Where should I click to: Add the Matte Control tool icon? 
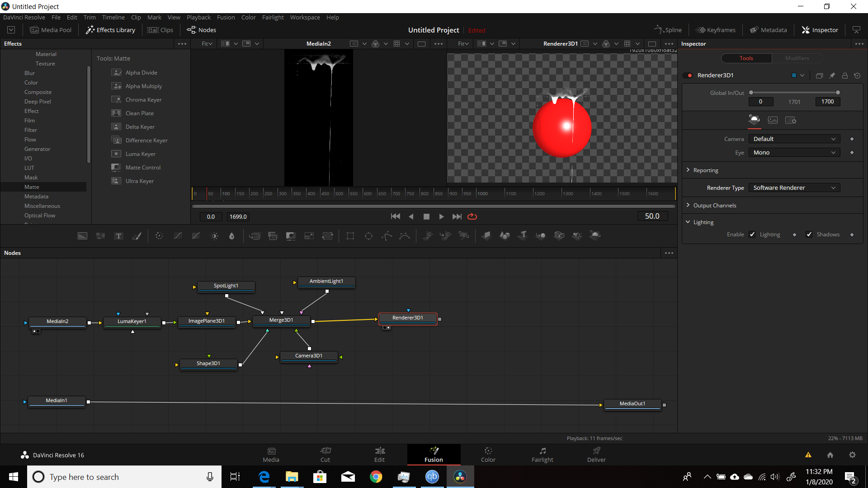[x=291, y=236]
